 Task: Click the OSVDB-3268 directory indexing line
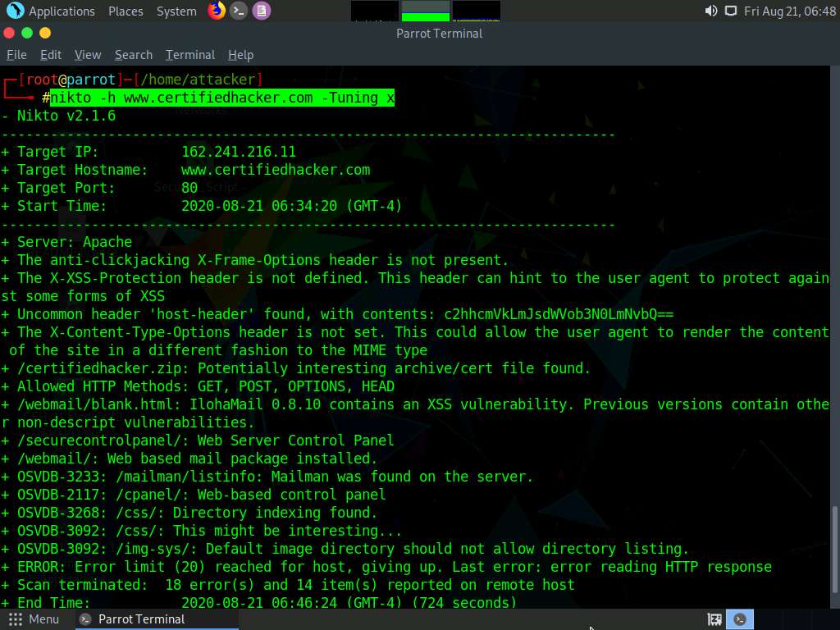click(x=189, y=513)
